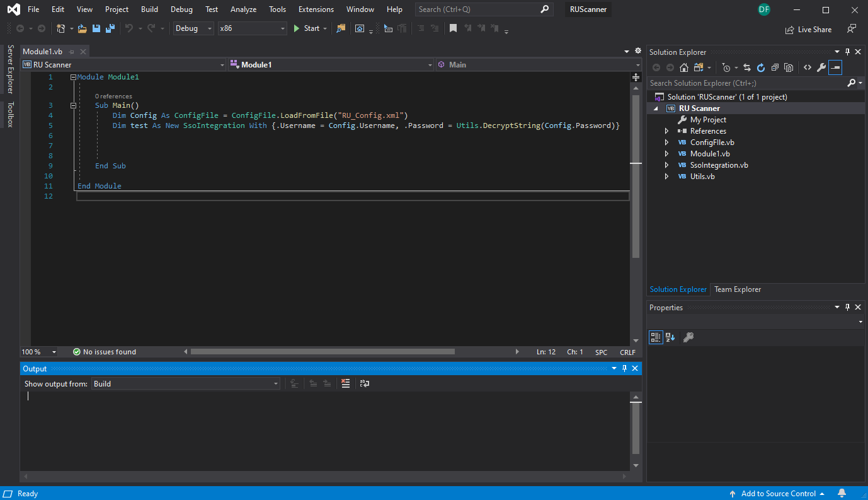Click the Open File folder icon
Image resolution: width=868 pixels, height=500 pixels.
click(82, 28)
